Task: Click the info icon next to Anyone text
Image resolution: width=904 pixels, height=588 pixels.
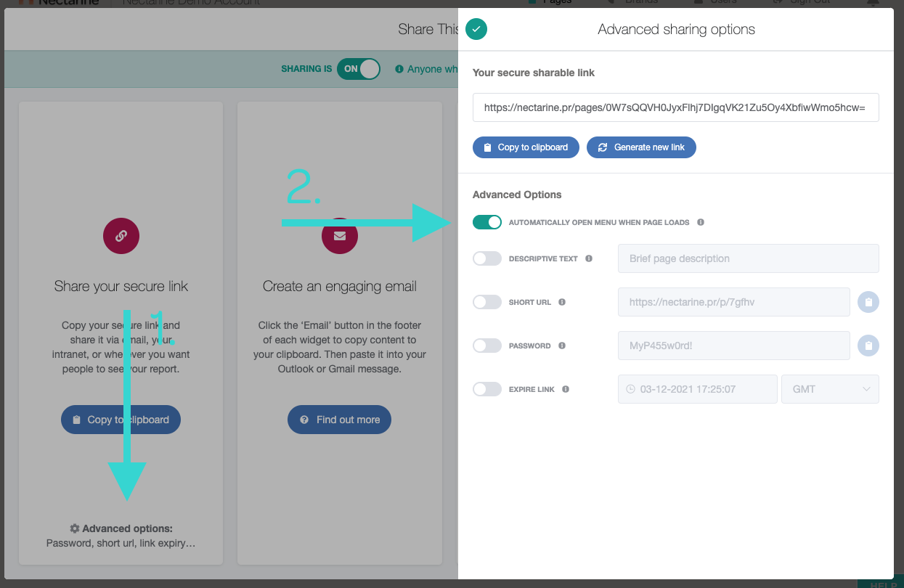Action: coord(399,69)
